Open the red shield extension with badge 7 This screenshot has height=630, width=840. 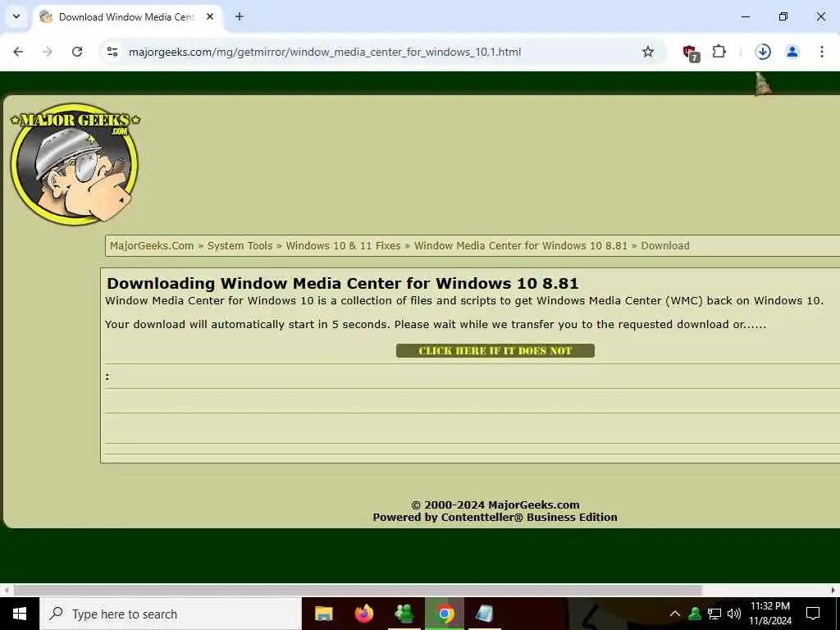(x=691, y=52)
